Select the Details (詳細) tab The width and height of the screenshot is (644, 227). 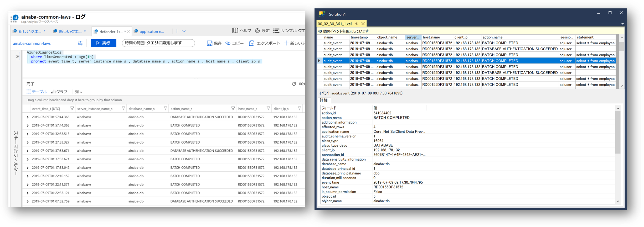[x=324, y=100]
